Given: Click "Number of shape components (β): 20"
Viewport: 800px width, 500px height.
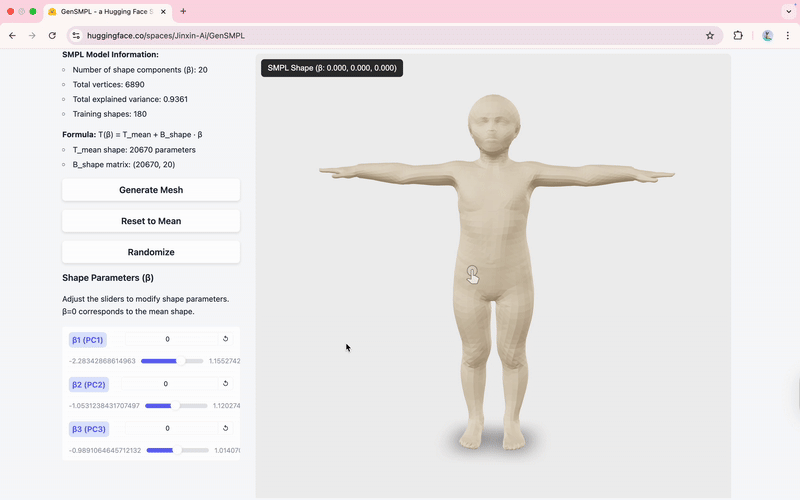Looking at the screenshot, I should pos(140,70).
